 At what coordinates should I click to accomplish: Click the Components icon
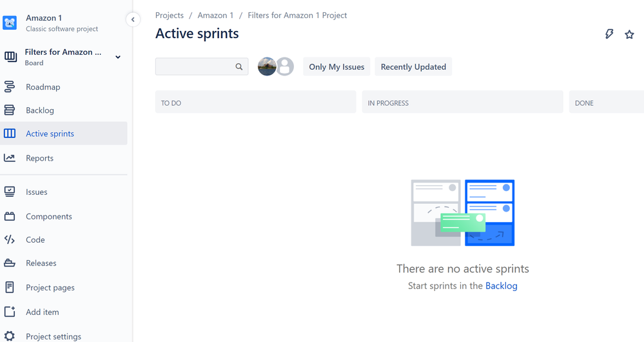(10, 216)
